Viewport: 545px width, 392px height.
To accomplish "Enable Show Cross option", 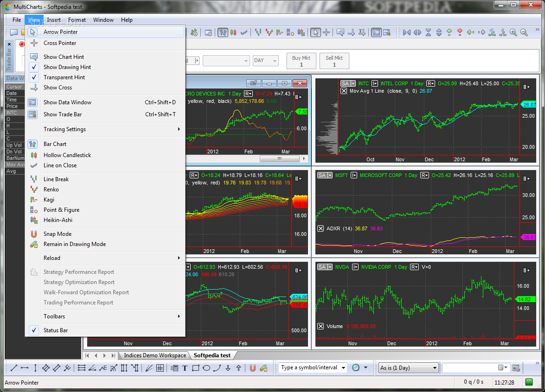I will (105, 88).
